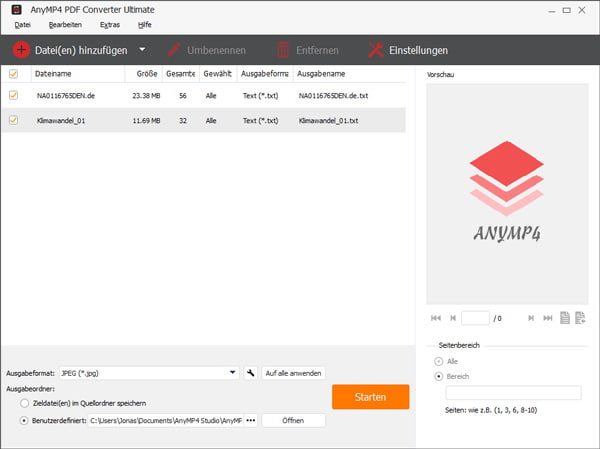Click the Gesamte column header
This screenshot has width=600, height=449.
coord(181,73)
